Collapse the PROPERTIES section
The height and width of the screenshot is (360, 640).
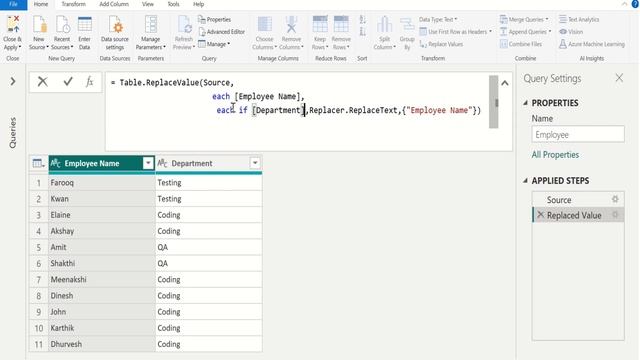526,103
